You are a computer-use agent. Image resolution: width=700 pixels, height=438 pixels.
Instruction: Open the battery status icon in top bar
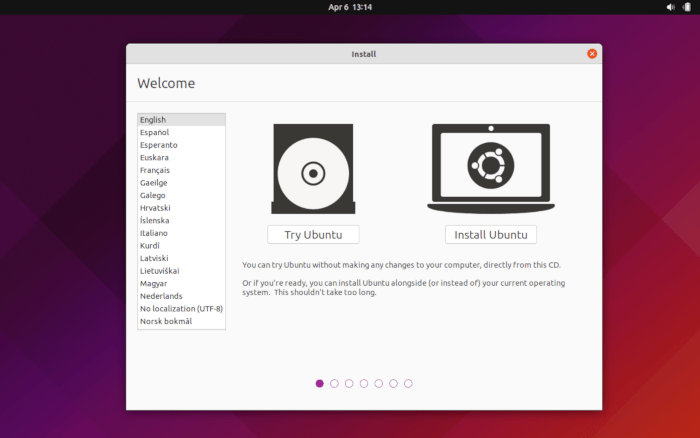pyautogui.click(x=687, y=7)
